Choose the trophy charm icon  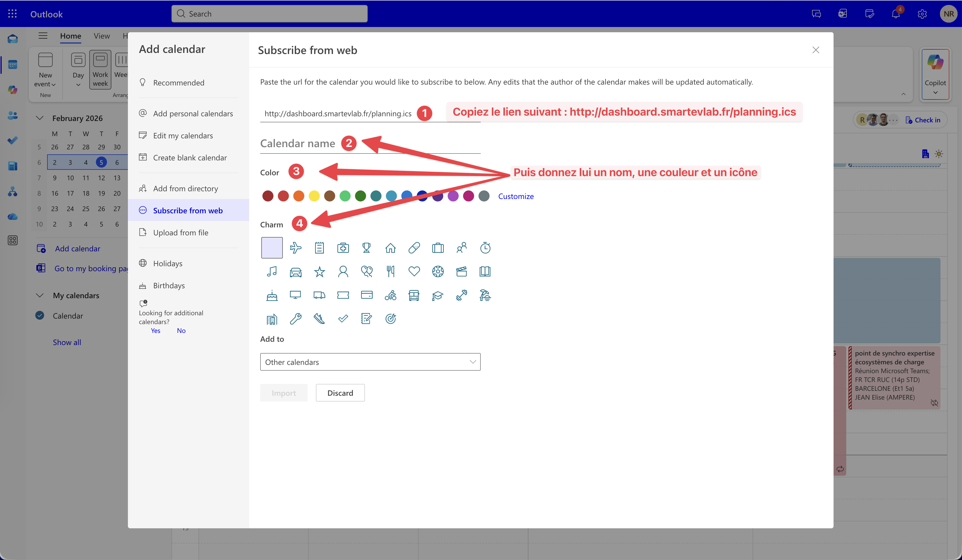(367, 248)
